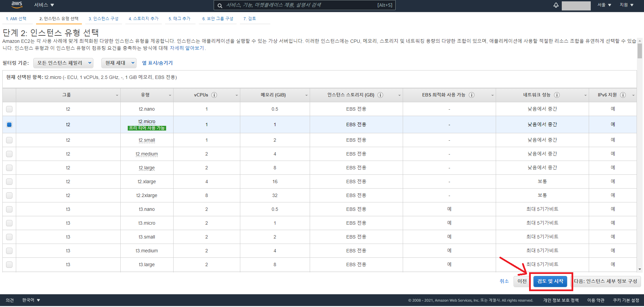Image resolution: width=644 pixels, height=307 pixels.
Task: Click the 이전 previous button
Action: 522,281
